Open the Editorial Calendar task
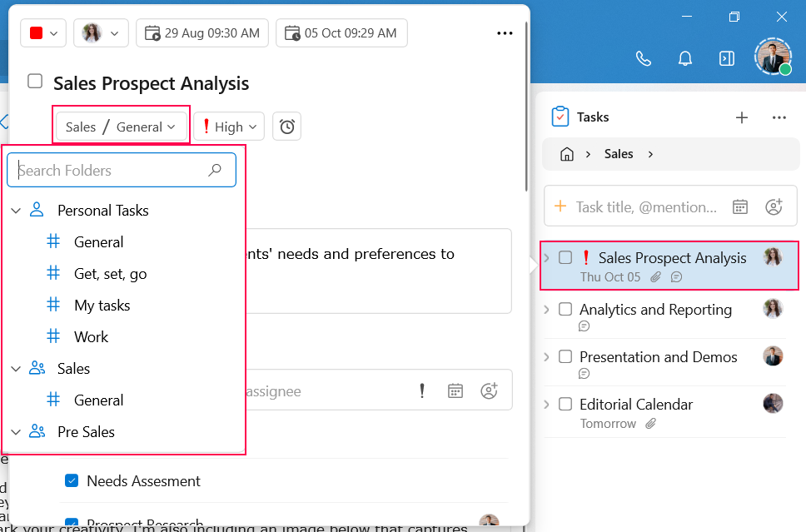Viewport: 806px width, 532px height. click(636, 405)
